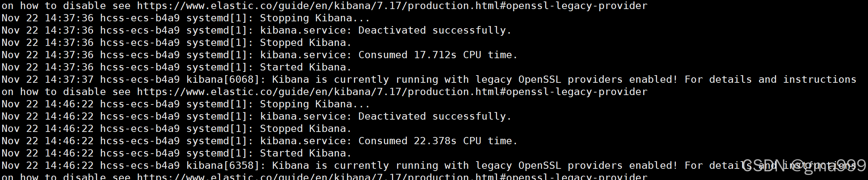Click the 14:37:36 'Started Kibana.' entry
This screenshot has width=868, height=180.
pos(176,67)
